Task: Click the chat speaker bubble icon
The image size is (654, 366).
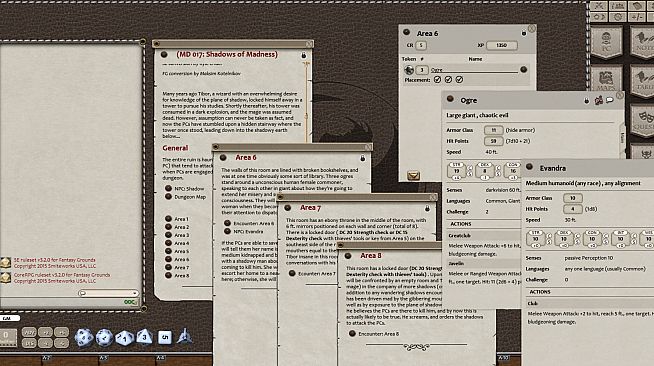Action: 83,293
